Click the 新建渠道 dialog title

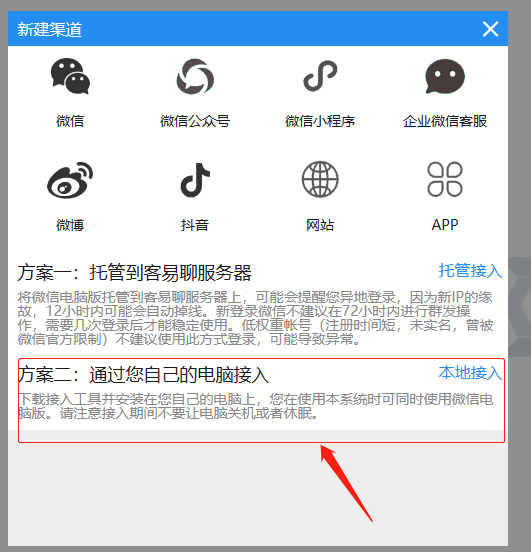point(50,29)
